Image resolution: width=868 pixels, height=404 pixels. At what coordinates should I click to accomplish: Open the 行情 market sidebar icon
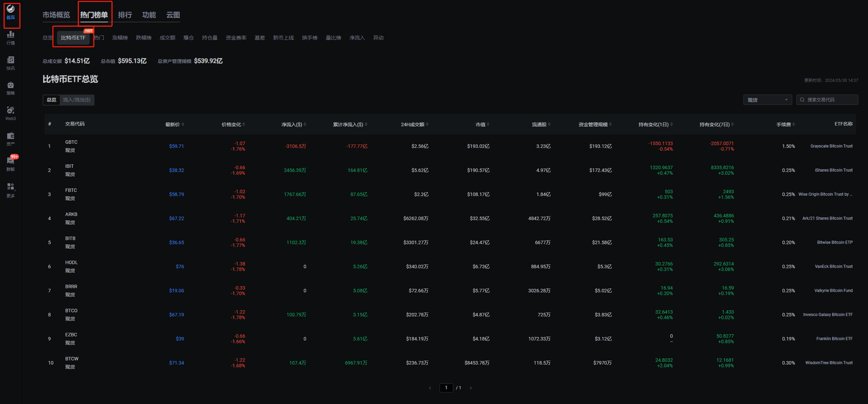[x=10, y=38]
